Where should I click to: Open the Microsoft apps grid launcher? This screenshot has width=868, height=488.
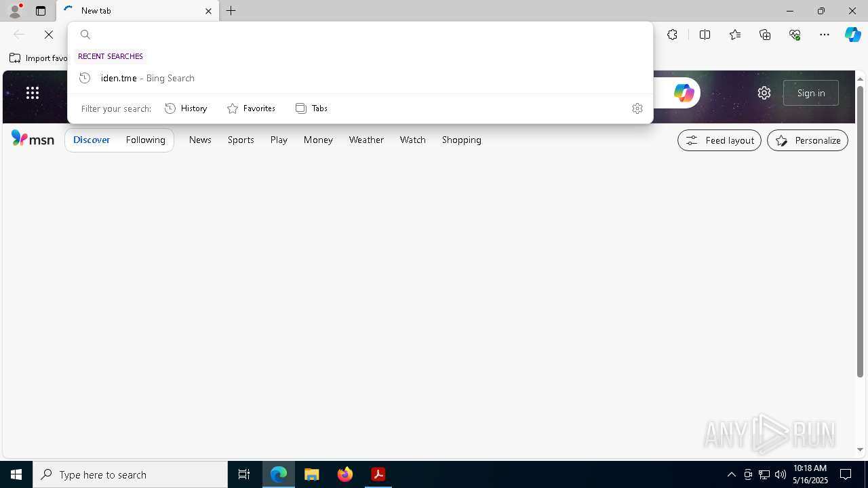coord(33,93)
